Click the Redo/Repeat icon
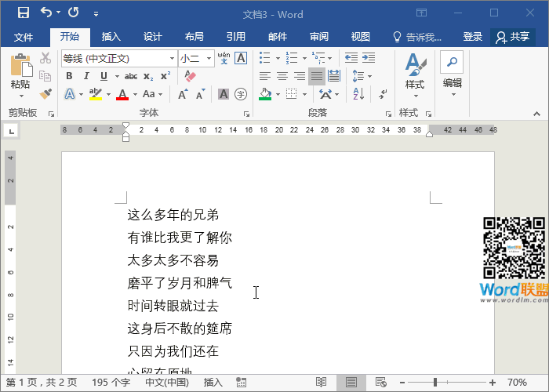 [x=74, y=13]
